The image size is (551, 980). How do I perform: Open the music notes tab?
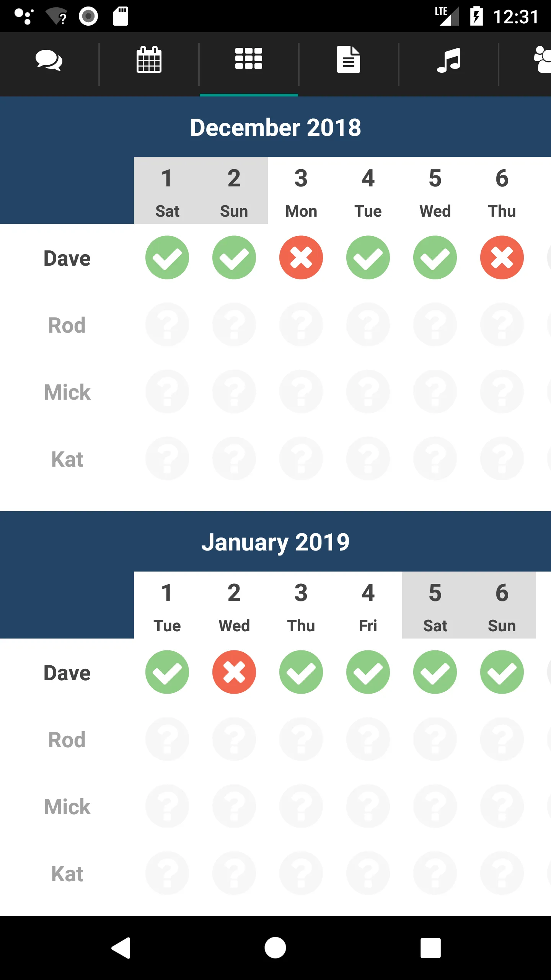tap(448, 60)
